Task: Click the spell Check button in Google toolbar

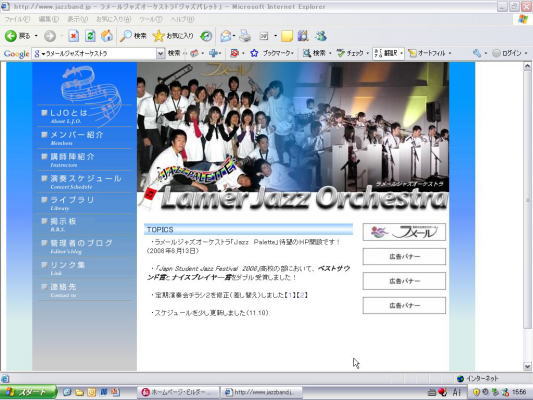Action: pos(350,53)
